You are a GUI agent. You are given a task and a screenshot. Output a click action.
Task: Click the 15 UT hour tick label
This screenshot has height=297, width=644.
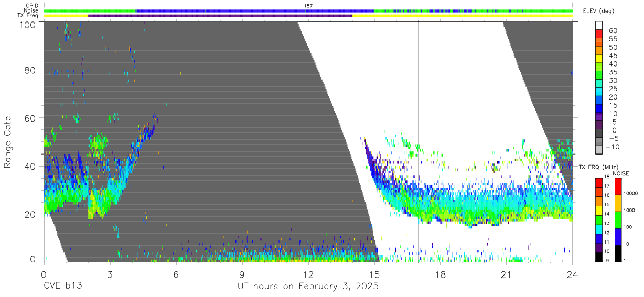[x=373, y=274]
